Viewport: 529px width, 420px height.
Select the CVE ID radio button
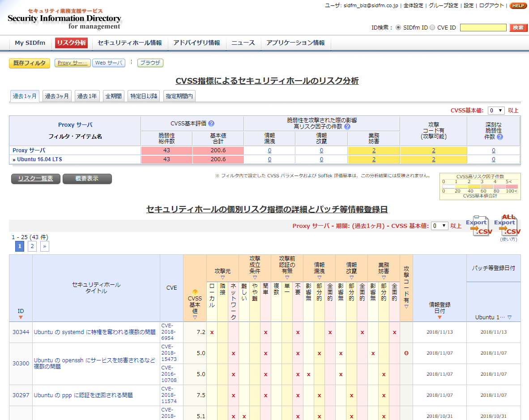(x=432, y=27)
